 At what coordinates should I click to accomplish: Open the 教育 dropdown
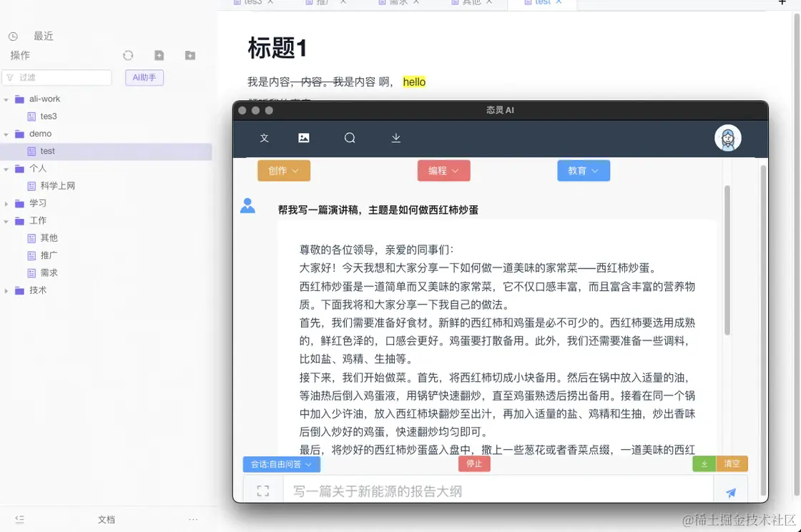[584, 171]
